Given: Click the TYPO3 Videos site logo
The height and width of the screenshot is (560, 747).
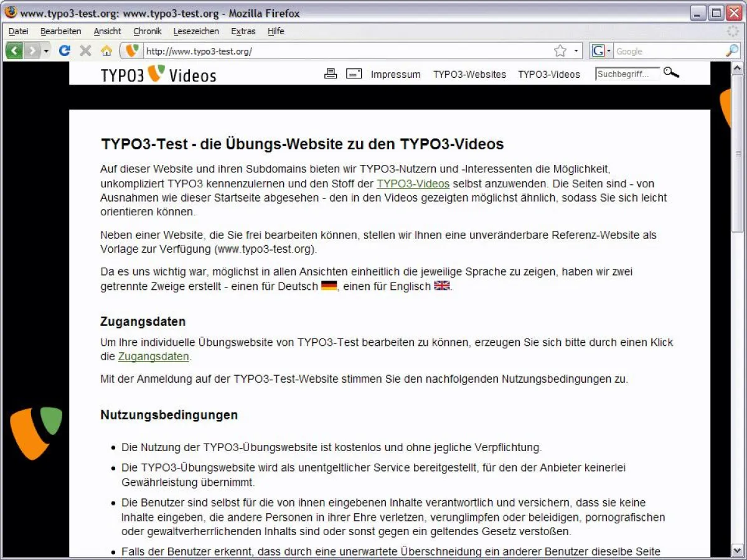Looking at the screenshot, I should coord(158,74).
